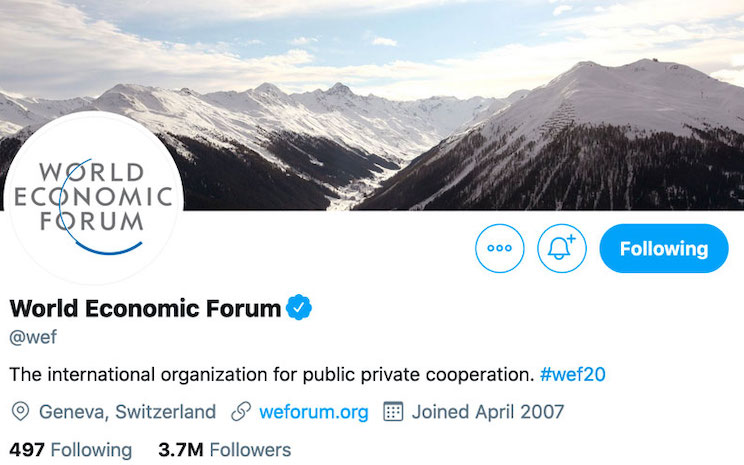Open the #wef20 hashtag

click(572, 375)
